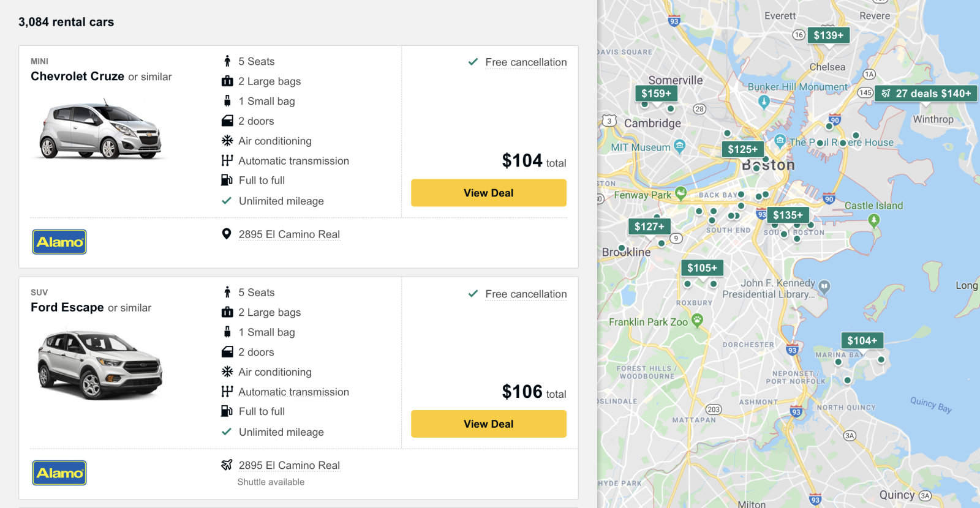Viewport: 980px width, 508px height.
Task: Open Free cancellation info for Chevrolet Cruze
Action: coord(526,62)
